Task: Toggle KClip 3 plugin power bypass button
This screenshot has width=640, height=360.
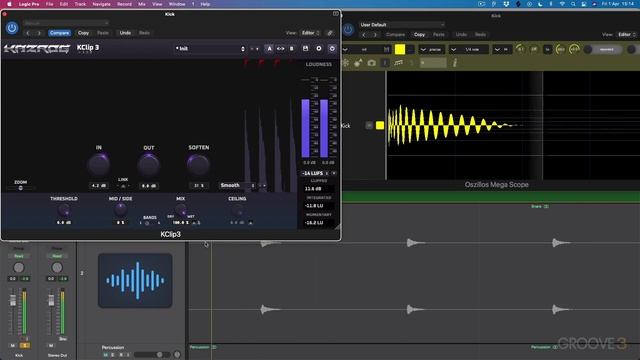Action: pyautogui.click(x=12, y=28)
